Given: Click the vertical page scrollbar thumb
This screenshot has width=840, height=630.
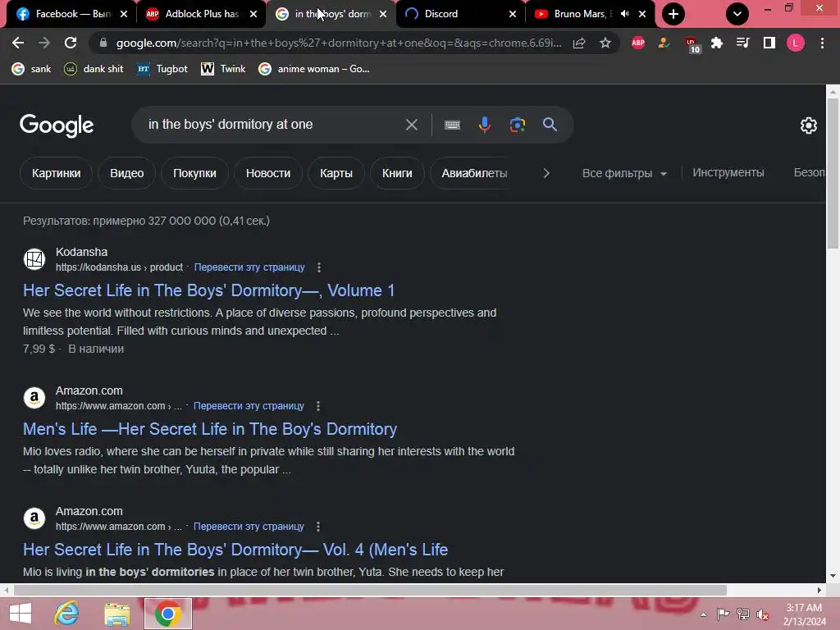Looking at the screenshot, I should click(x=833, y=173).
